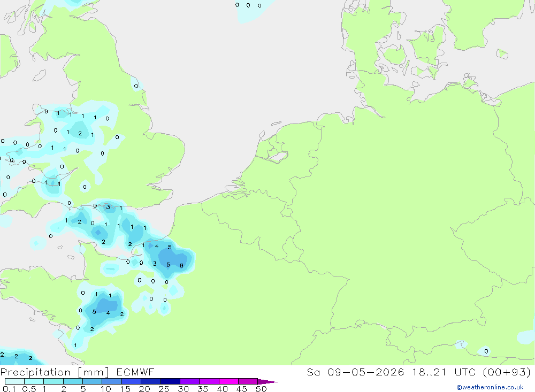Viewport: 535px width, 392px height.
Task: Click the "35" legend scale label
Action: coord(203,389)
